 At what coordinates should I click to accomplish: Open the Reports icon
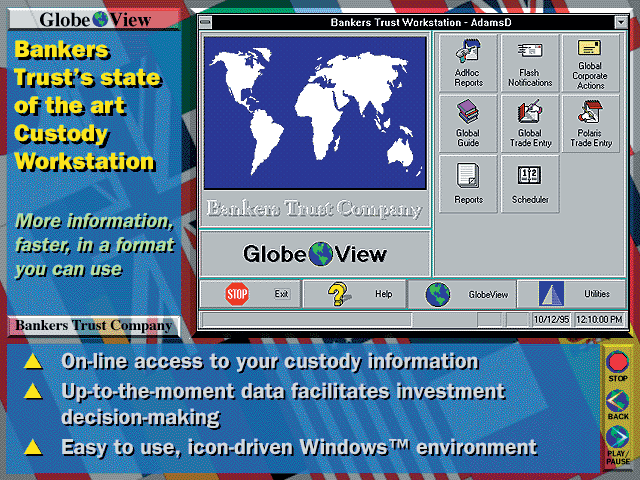[468, 184]
